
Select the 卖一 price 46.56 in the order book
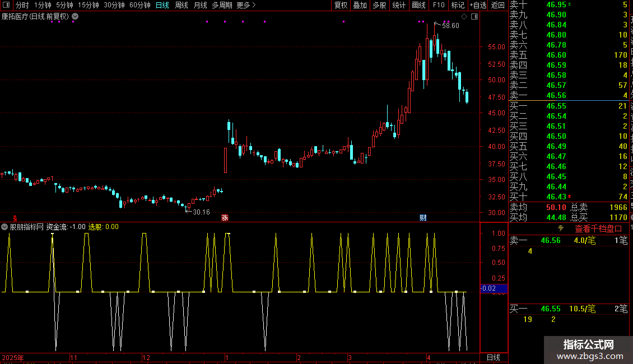point(556,95)
